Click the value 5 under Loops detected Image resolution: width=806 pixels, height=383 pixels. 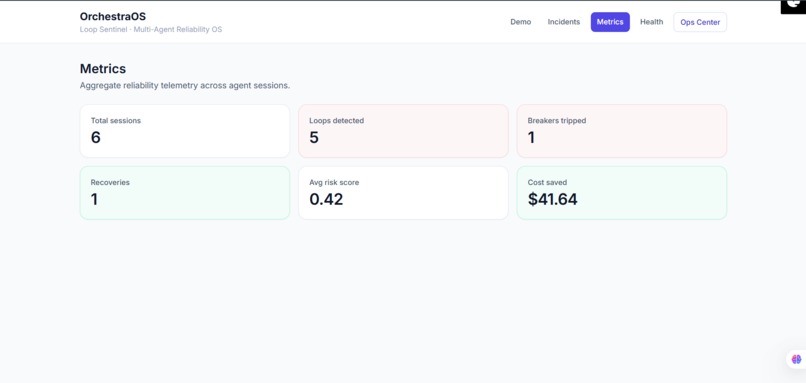pyautogui.click(x=314, y=138)
